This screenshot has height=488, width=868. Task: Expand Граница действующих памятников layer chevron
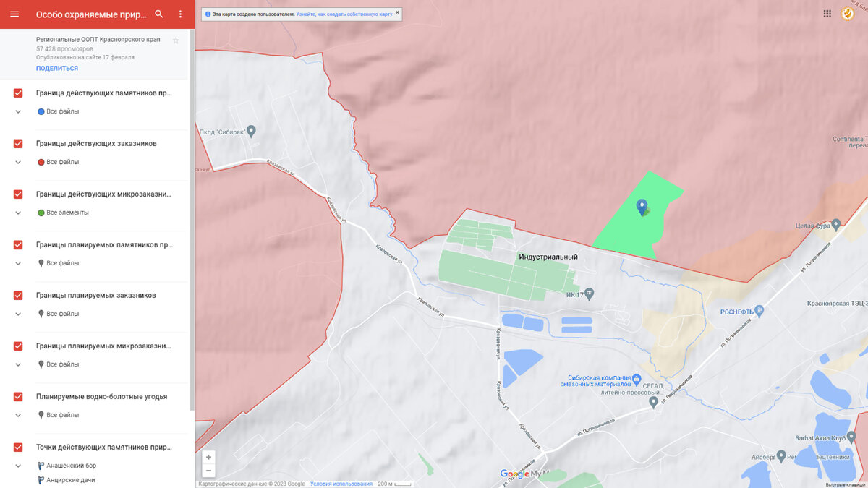click(x=18, y=111)
